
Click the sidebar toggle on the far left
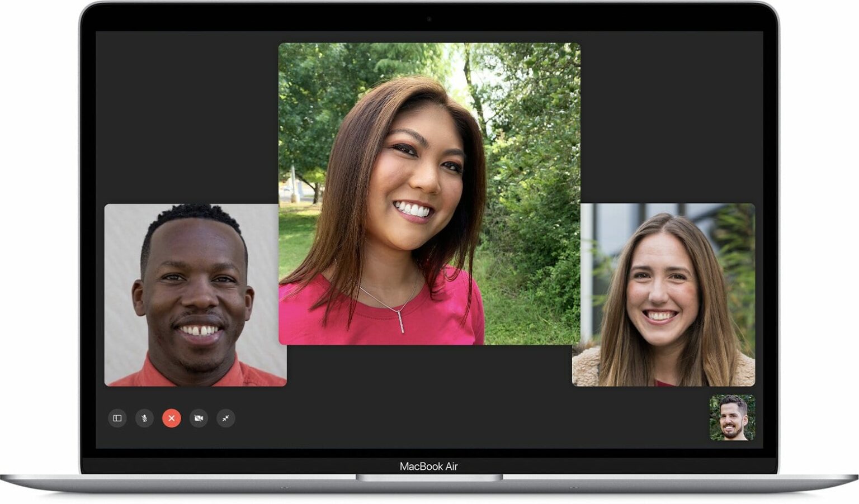pyautogui.click(x=117, y=418)
